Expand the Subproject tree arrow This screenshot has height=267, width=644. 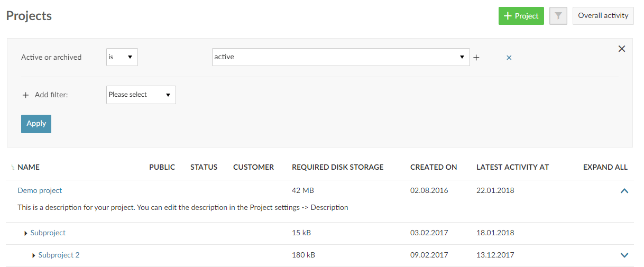click(26, 233)
